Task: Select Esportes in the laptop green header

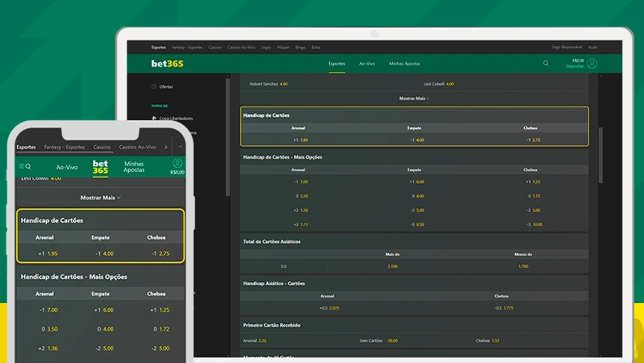Action: click(x=337, y=64)
